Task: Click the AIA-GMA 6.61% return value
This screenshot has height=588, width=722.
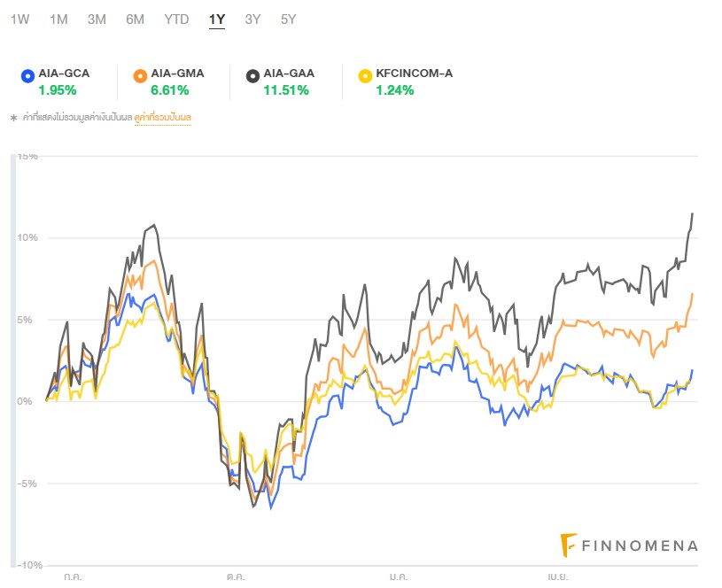Action: click(x=170, y=89)
